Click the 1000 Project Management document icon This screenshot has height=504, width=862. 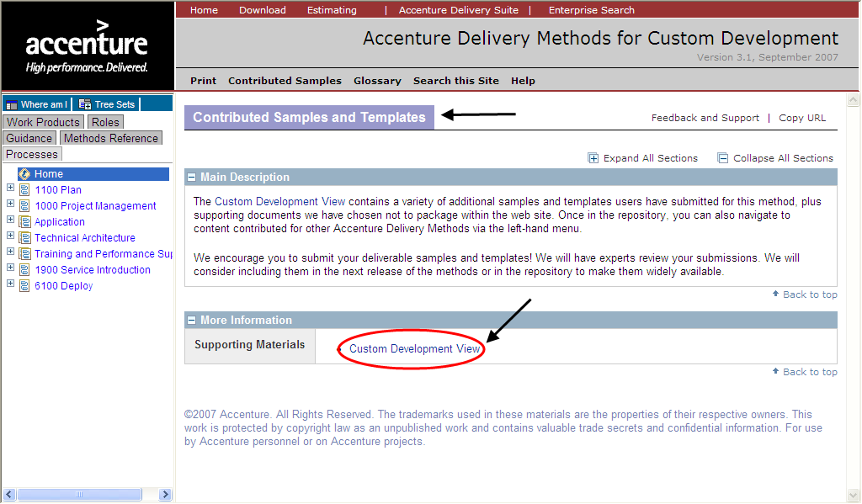24,206
